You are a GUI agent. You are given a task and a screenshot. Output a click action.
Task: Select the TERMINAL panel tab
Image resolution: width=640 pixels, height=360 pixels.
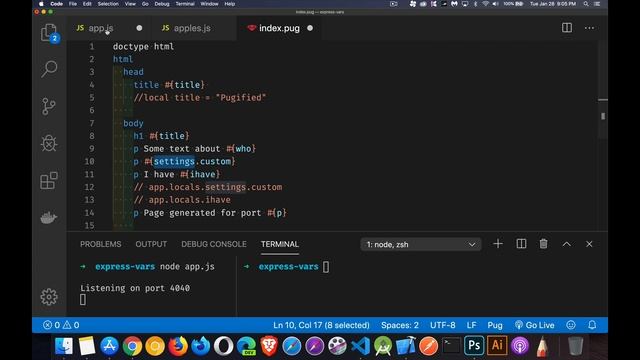pyautogui.click(x=280, y=244)
